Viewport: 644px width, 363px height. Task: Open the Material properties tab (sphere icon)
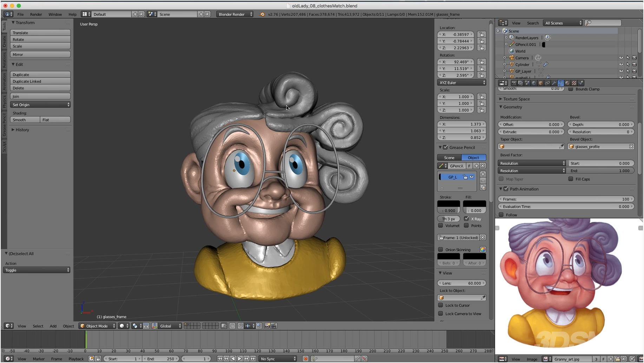[x=567, y=83]
